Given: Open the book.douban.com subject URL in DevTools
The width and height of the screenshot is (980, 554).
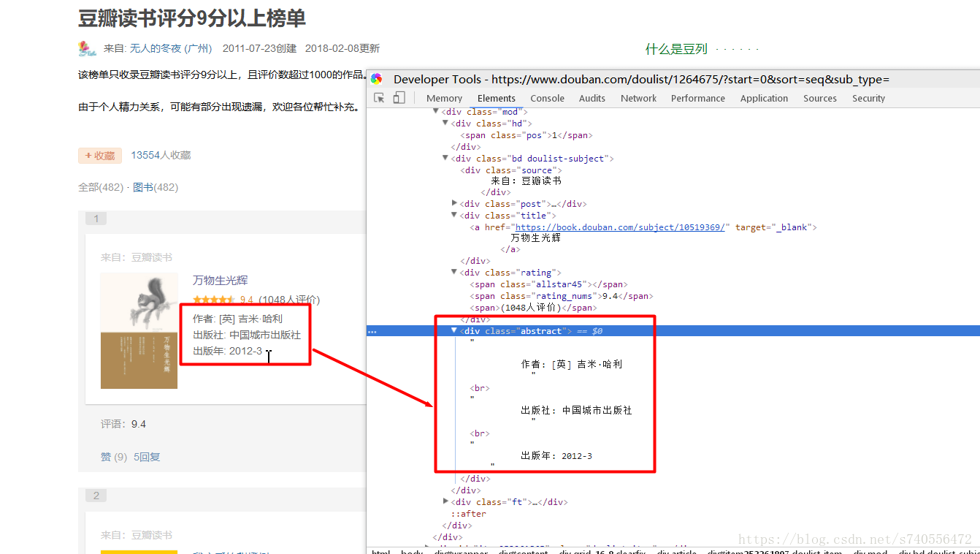Looking at the screenshot, I should pyautogui.click(x=620, y=227).
